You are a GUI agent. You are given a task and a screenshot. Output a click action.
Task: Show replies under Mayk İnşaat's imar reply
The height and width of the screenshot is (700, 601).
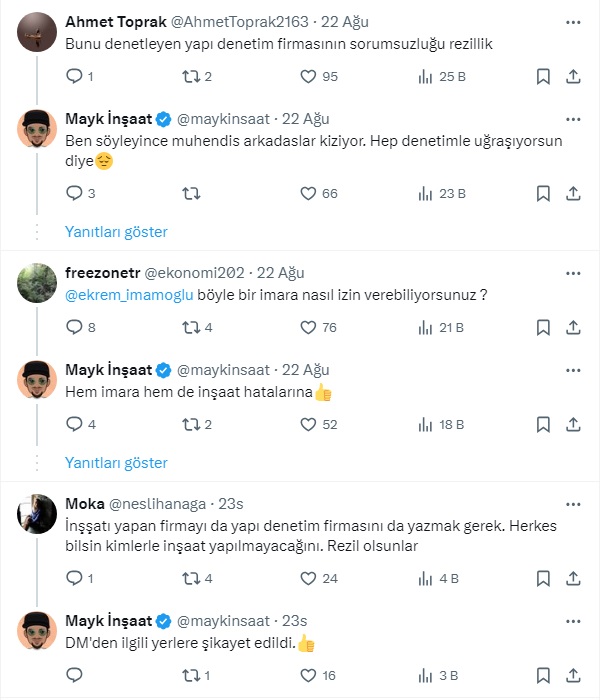click(x=116, y=463)
